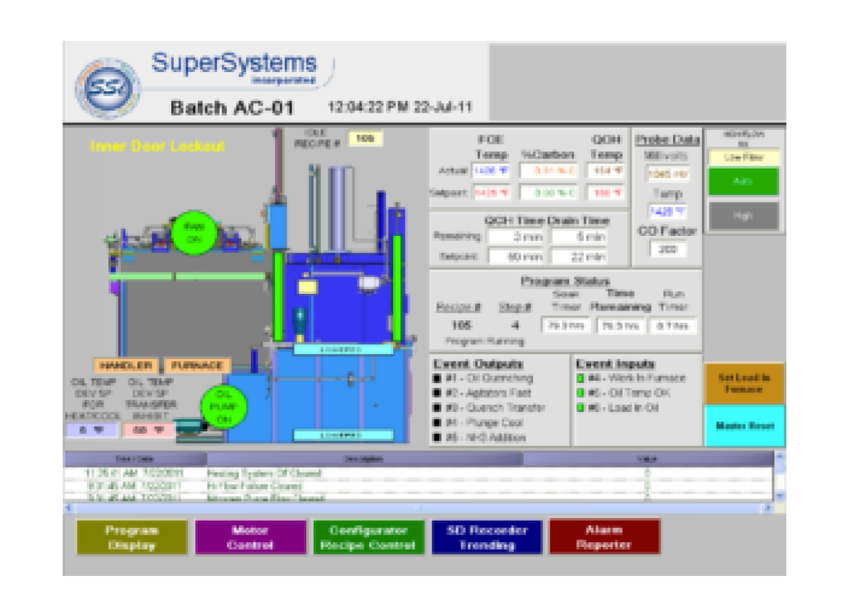Enable Auto flow mode
This screenshot has height=616, width=848.
(x=743, y=182)
